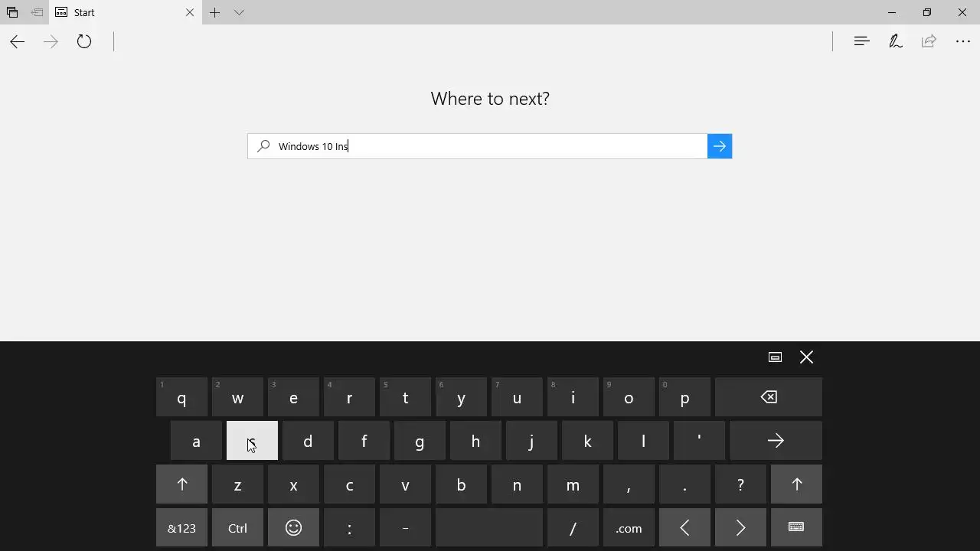Tap the z key
The width and height of the screenshot is (980, 551).
[x=237, y=484]
